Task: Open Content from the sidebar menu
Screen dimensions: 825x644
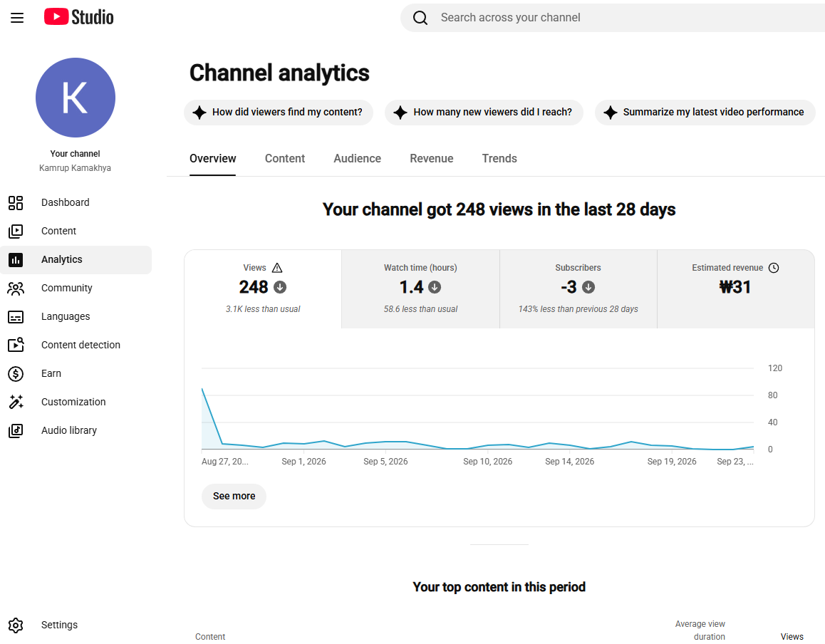Action: pyautogui.click(x=76, y=231)
